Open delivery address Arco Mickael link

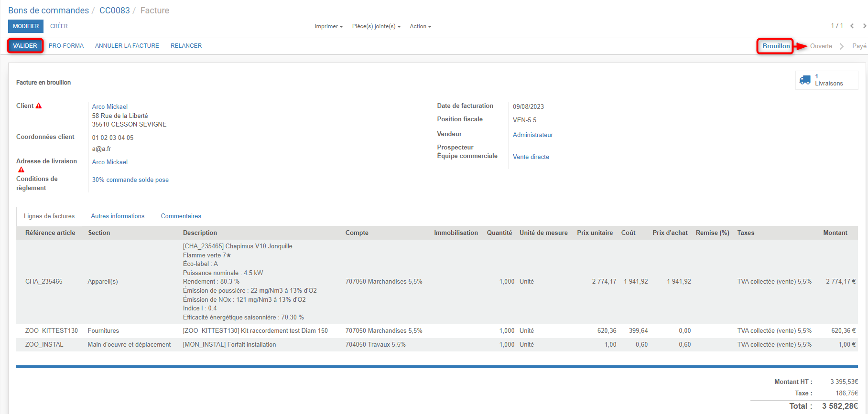pyautogui.click(x=110, y=162)
